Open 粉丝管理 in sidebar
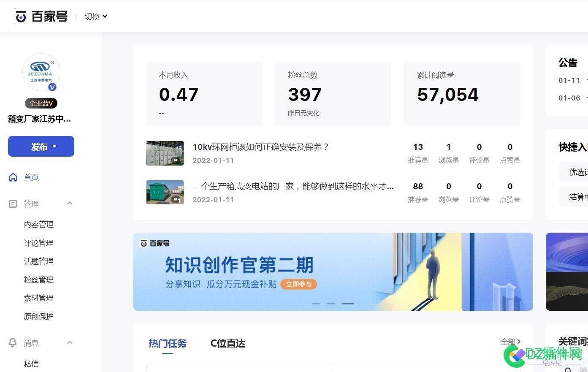 tap(38, 280)
